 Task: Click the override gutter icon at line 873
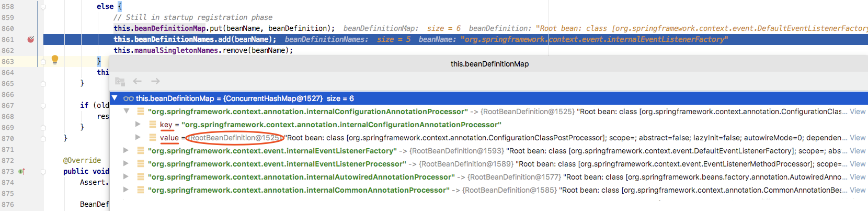tap(22, 171)
